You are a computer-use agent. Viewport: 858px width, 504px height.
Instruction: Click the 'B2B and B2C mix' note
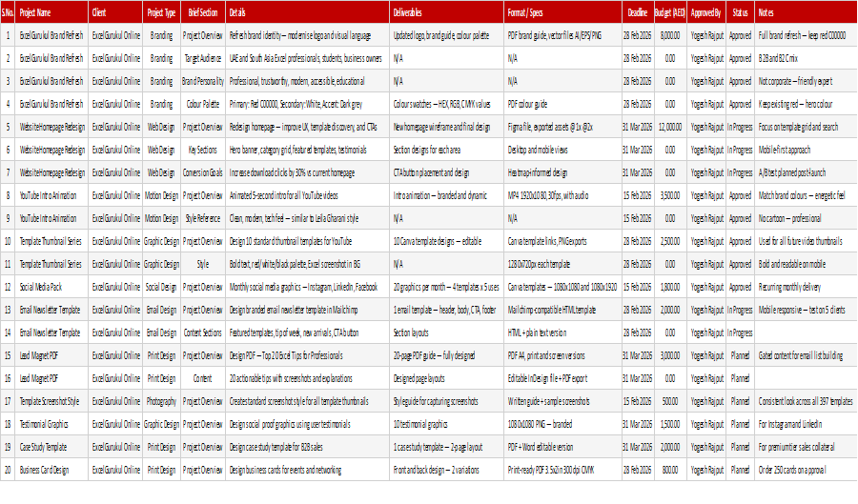806,58
